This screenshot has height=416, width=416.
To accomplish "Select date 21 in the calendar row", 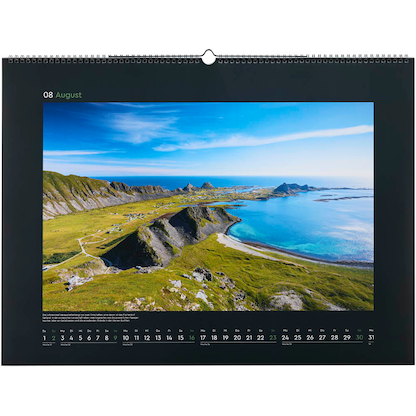I will (249, 338).
